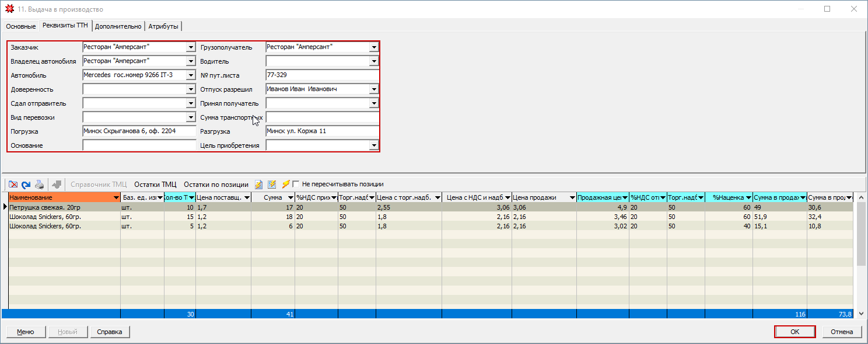Click the red app icon in title bar

(x=9, y=9)
